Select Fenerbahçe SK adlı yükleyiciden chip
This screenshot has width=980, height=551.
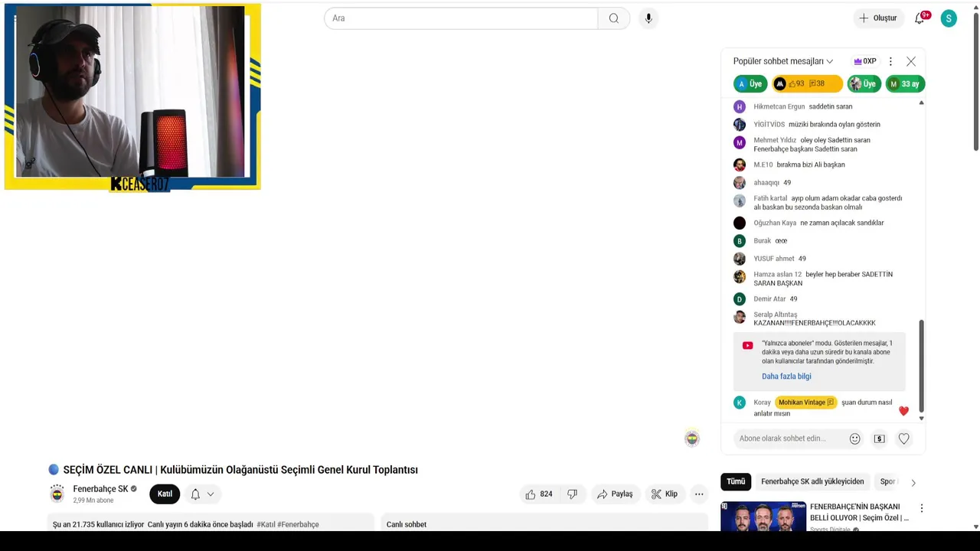[x=812, y=482]
